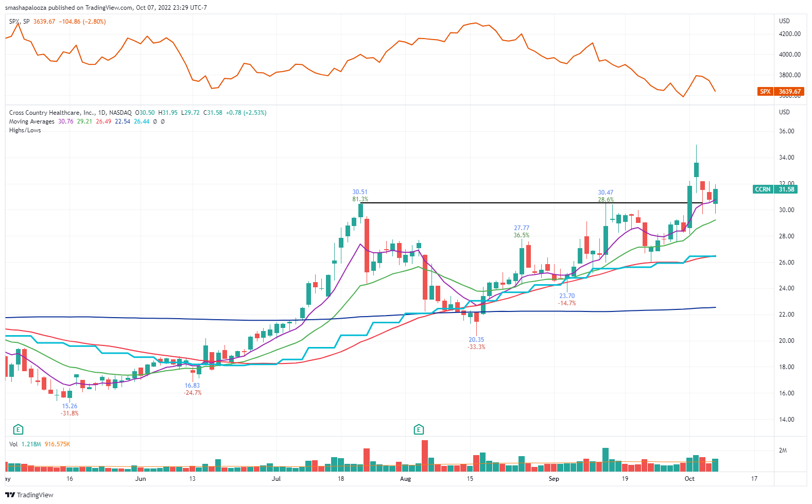Click the volume value 916.575K
This screenshot has width=812, height=504.
(57, 444)
